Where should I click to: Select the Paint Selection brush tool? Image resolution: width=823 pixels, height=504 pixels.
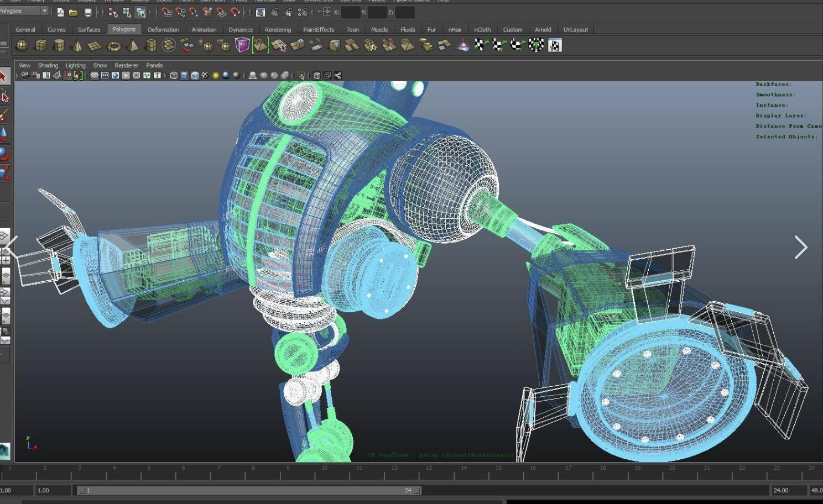pyautogui.click(x=4, y=115)
